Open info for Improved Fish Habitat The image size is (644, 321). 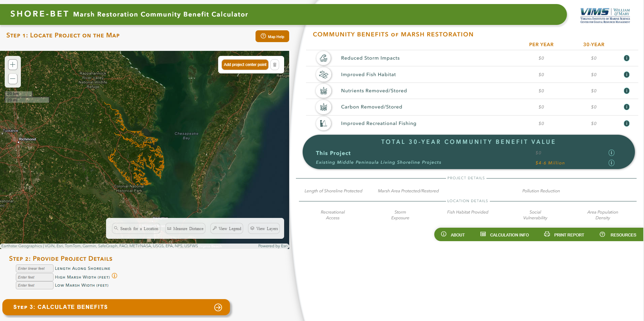coord(626,74)
